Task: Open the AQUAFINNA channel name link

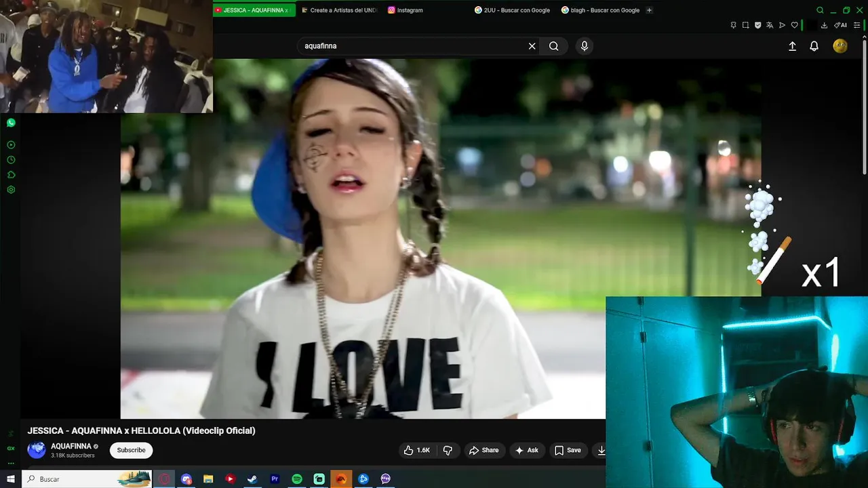Action: click(71, 446)
